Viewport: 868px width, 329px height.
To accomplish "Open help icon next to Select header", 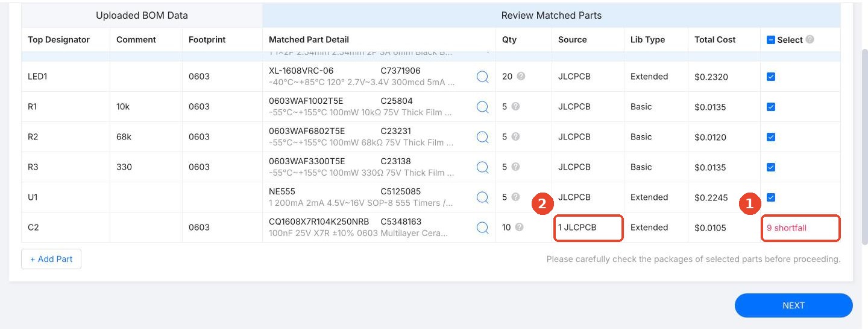I will click(810, 39).
